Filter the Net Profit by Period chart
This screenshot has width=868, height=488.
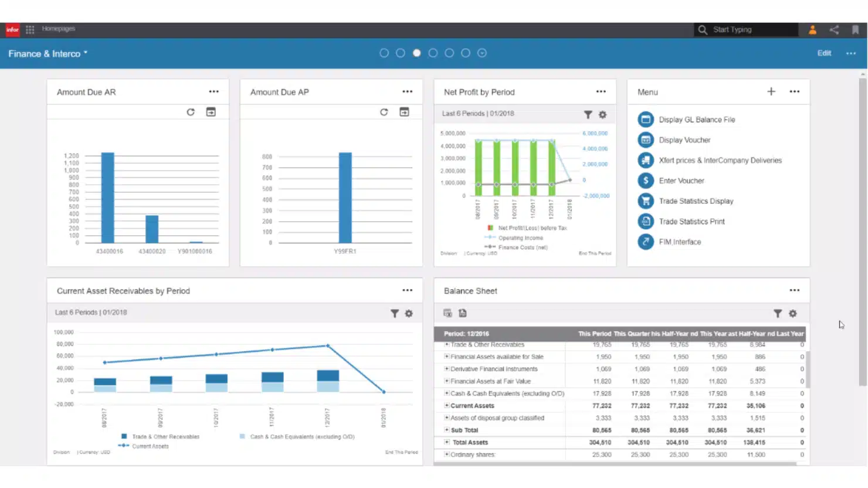click(588, 114)
